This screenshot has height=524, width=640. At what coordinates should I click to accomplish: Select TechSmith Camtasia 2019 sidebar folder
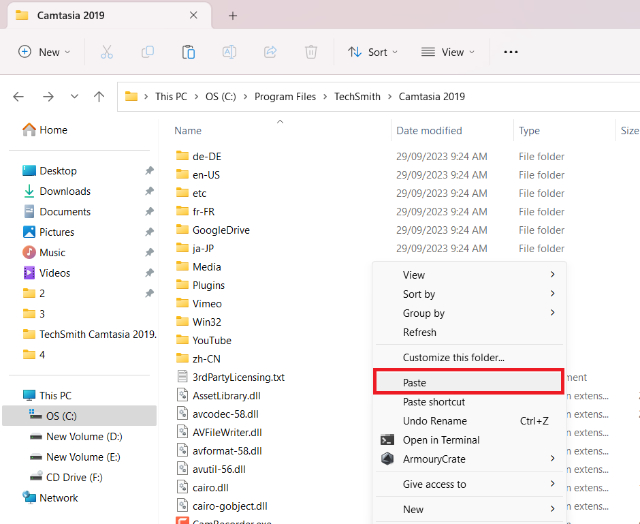[x=89, y=334]
